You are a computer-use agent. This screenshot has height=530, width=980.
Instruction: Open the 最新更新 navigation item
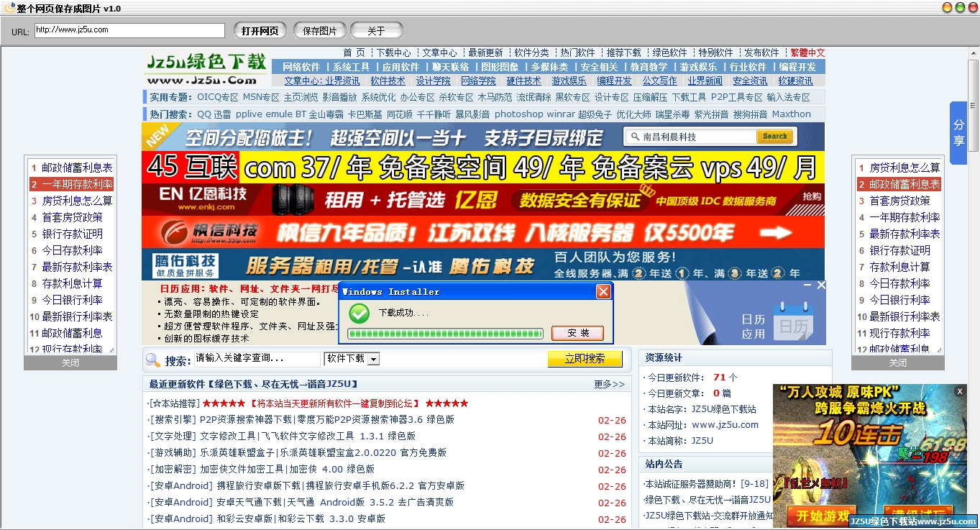point(485,52)
